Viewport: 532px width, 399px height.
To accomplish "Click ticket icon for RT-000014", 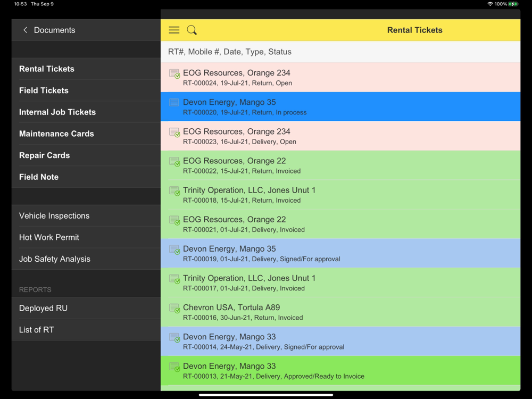I will coord(174,338).
